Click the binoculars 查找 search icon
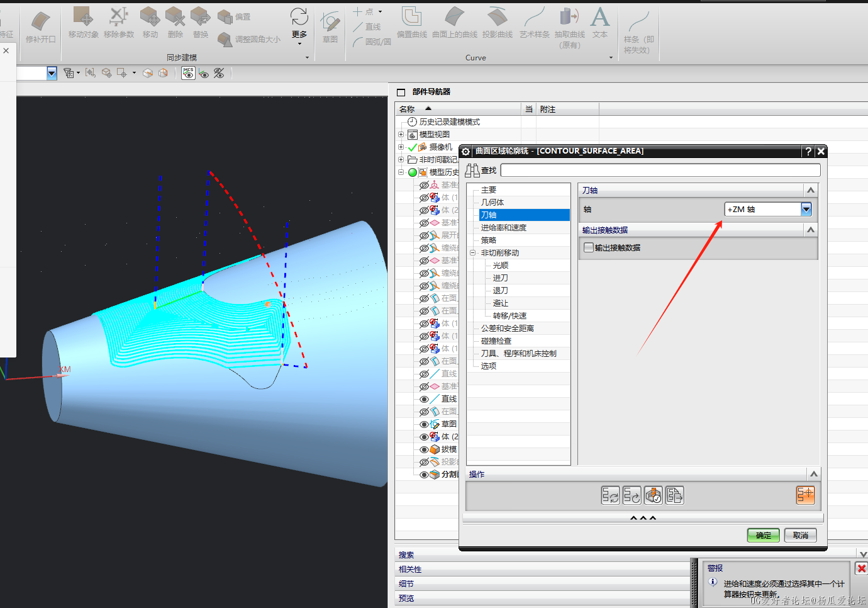The width and height of the screenshot is (868, 608). coord(472,171)
